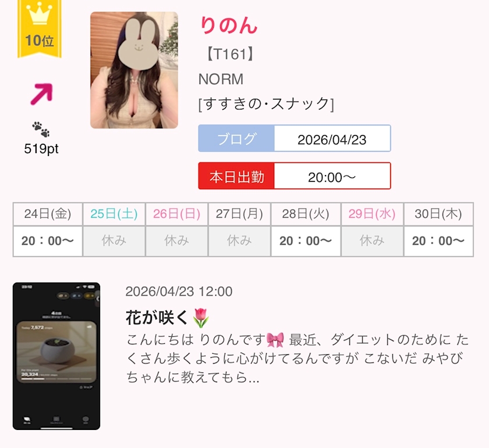
Task: Click the ribbon emoji in the blog excerpt
Action: tap(275, 340)
